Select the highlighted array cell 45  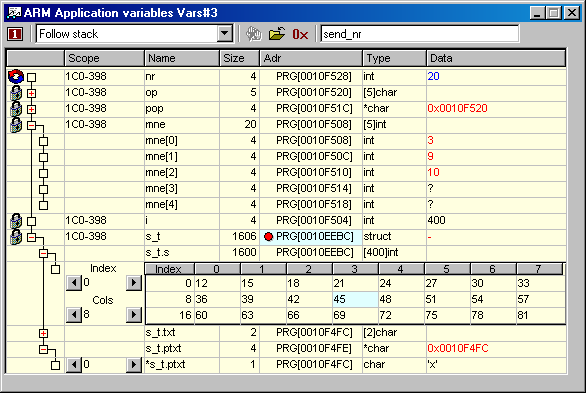pos(355,299)
